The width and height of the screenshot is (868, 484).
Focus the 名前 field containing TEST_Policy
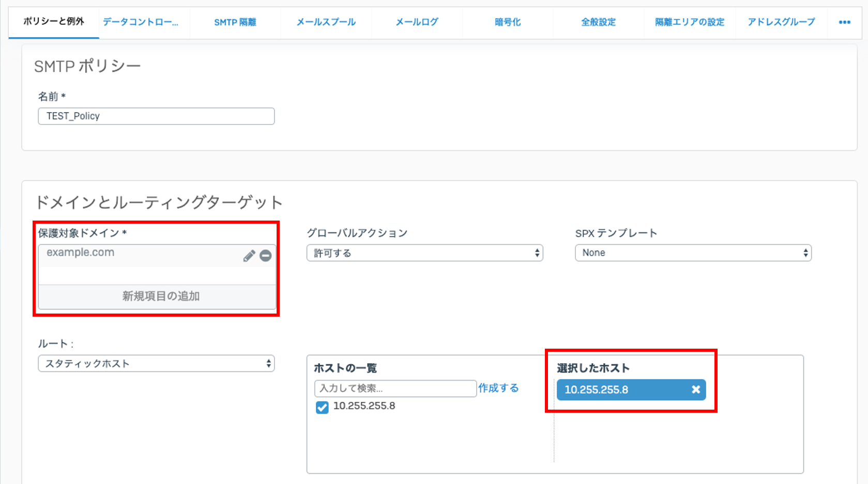coord(156,116)
